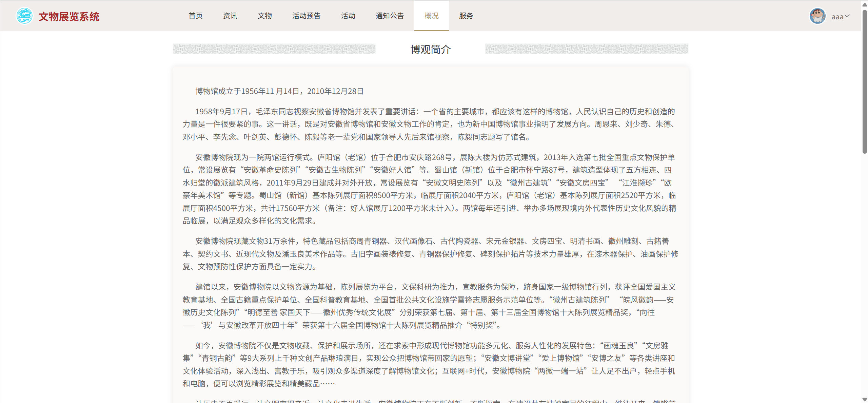Select the active 概况 tab

(431, 16)
